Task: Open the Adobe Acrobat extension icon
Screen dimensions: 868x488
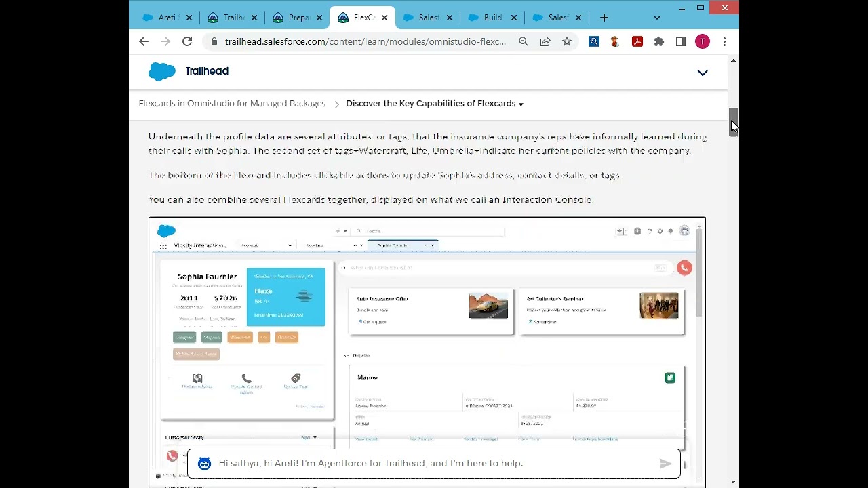Action: click(637, 42)
